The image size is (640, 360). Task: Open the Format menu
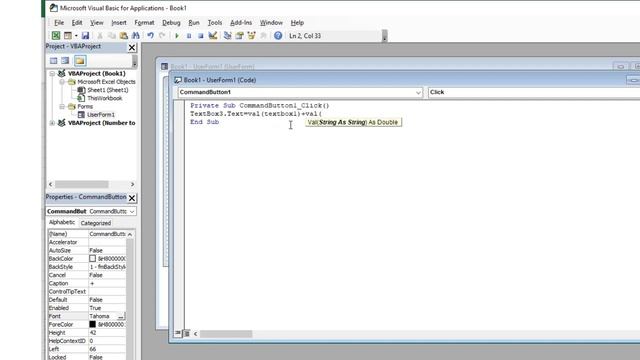pyautogui.click(x=144, y=23)
